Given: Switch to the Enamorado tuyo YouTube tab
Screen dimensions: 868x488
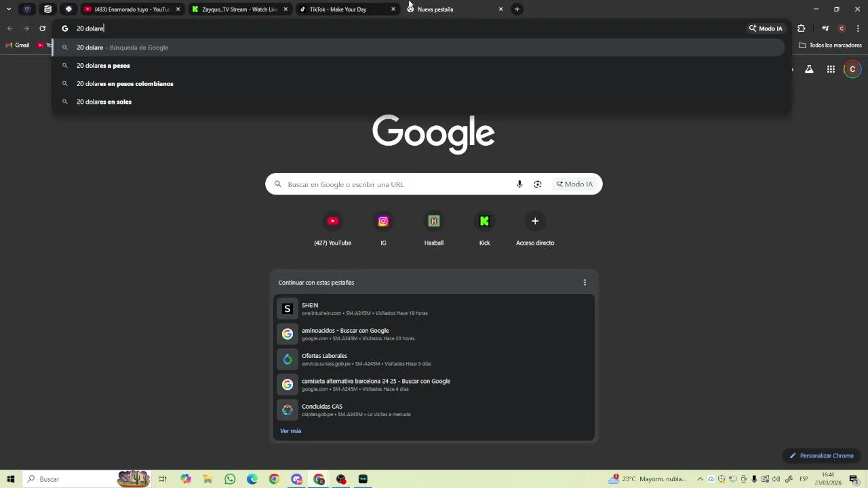Looking at the screenshot, I should 132,9.
